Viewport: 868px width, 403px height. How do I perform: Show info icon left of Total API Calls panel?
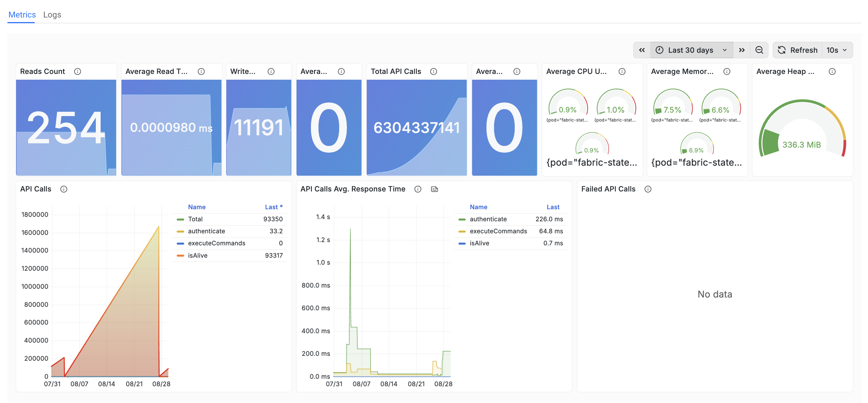point(341,71)
